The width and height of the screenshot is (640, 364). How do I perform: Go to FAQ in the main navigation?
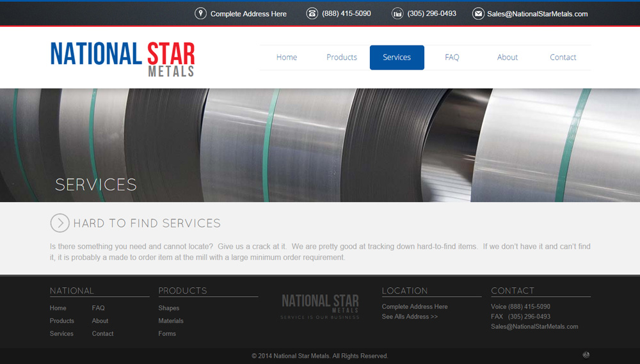coord(452,58)
